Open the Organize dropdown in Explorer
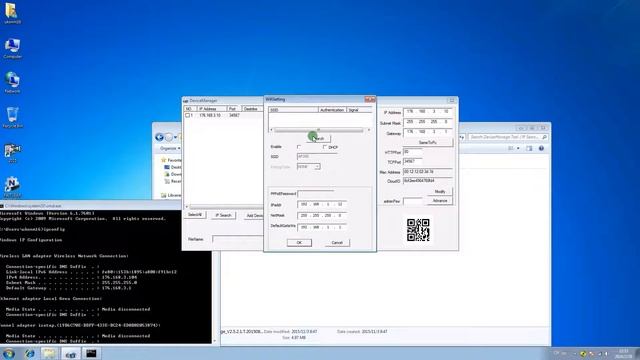The width and height of the screenshot is (640, 360). [x=170, y=148]
